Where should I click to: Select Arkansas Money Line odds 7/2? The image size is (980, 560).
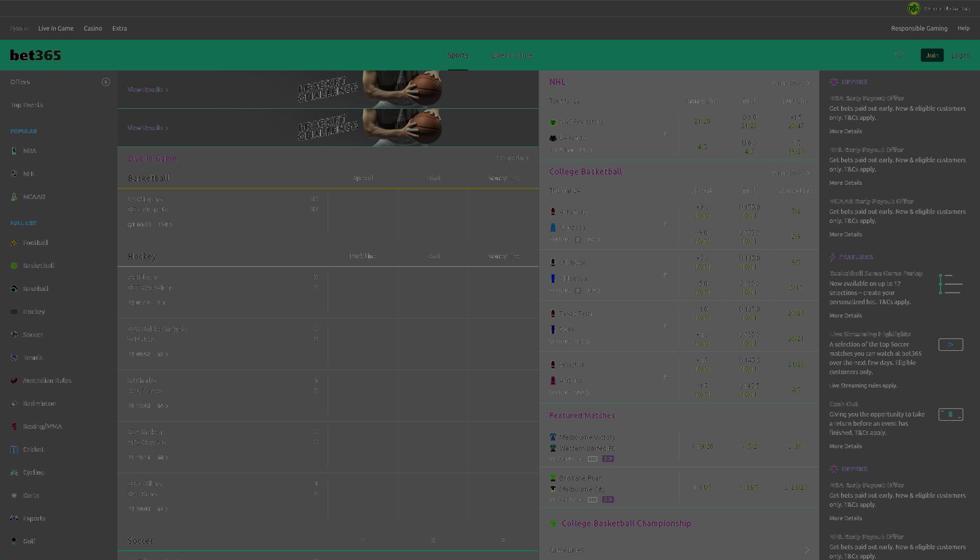pos(796,211)
